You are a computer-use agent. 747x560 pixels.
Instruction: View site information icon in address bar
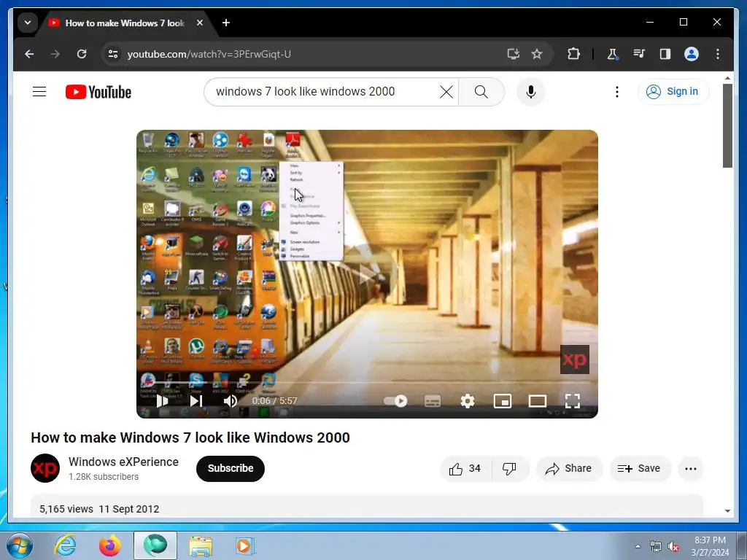(113, 54)
